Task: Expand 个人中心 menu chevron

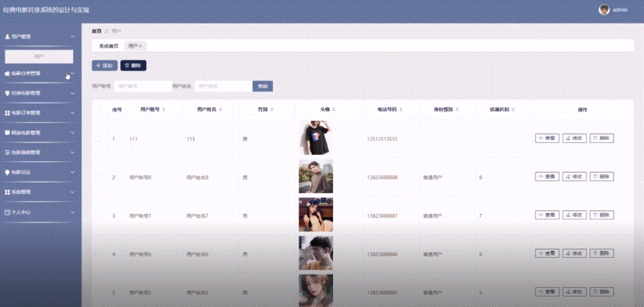Action: pos(72,212)
